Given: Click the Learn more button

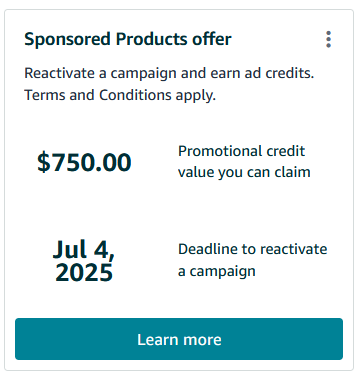Looking at the screenshot, I should (179, 339).
